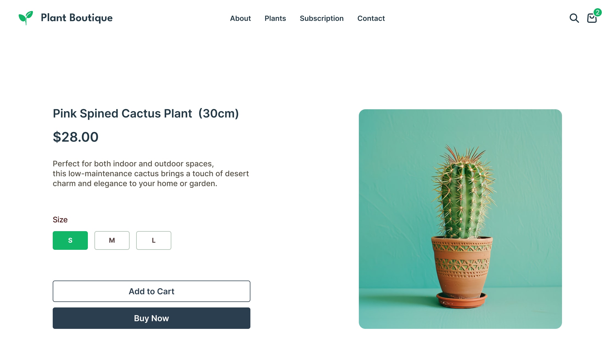
Task: Click the highlighted green size swatch
Action: [70, 240]
